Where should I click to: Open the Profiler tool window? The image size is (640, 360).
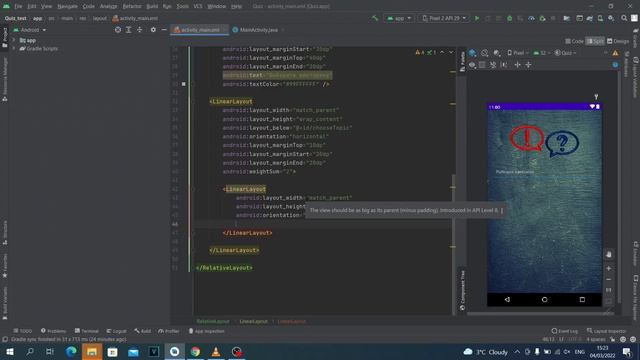point(169,331)
